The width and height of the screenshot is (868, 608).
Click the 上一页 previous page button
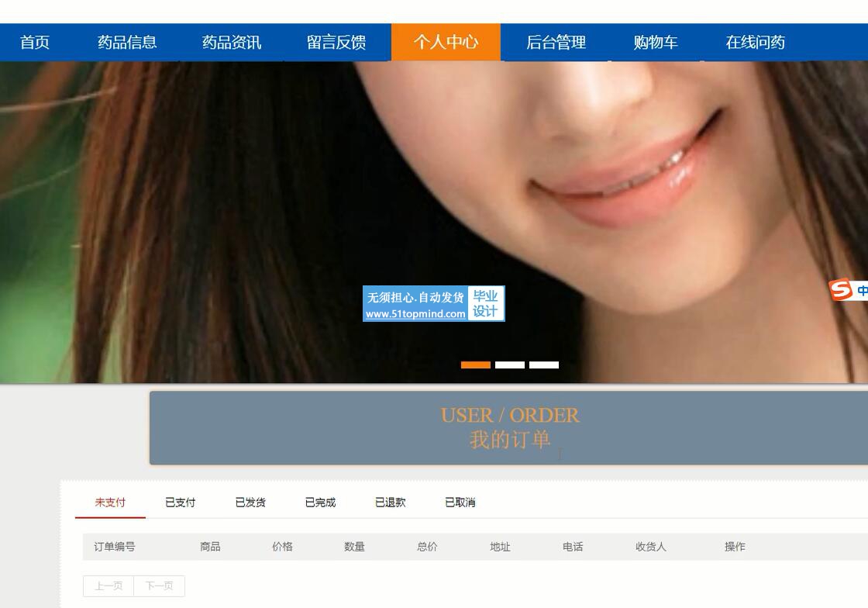coord(108,586)
